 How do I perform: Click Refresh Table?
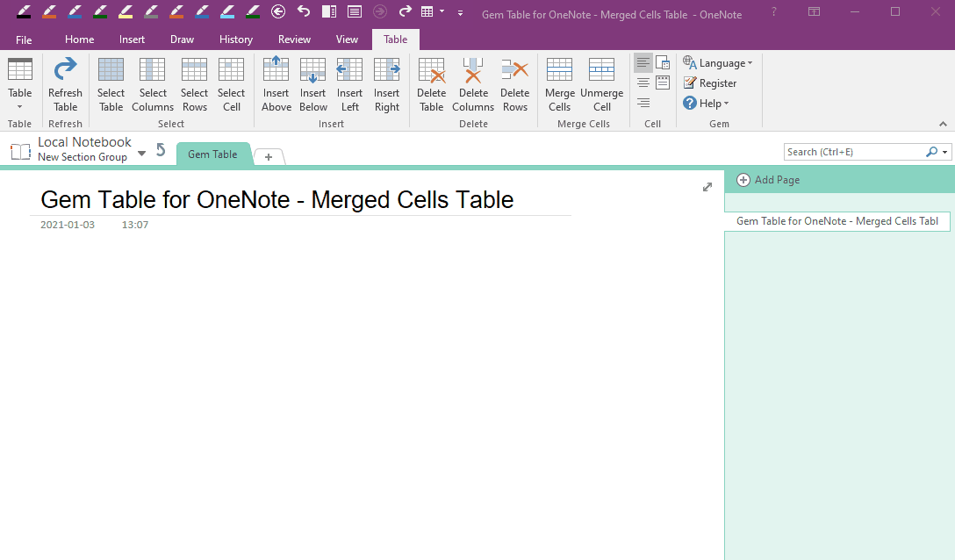coord(65,84)
